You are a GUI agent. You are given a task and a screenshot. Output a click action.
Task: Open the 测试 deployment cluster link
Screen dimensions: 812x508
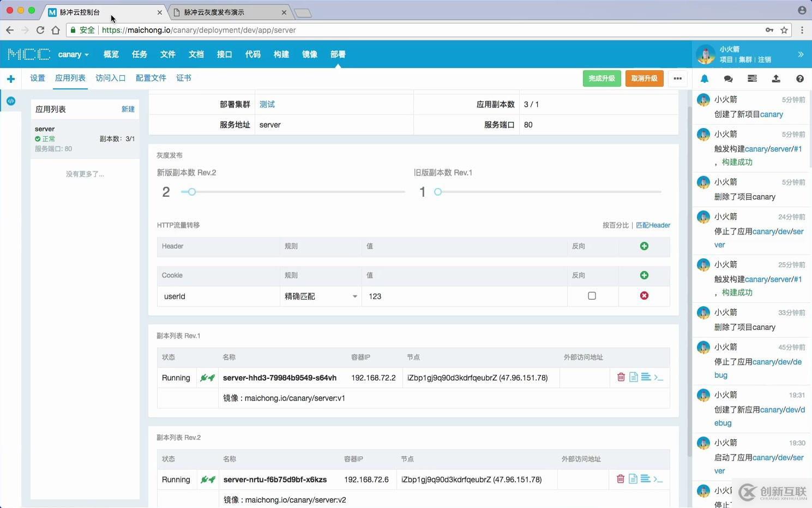(267, 105)
